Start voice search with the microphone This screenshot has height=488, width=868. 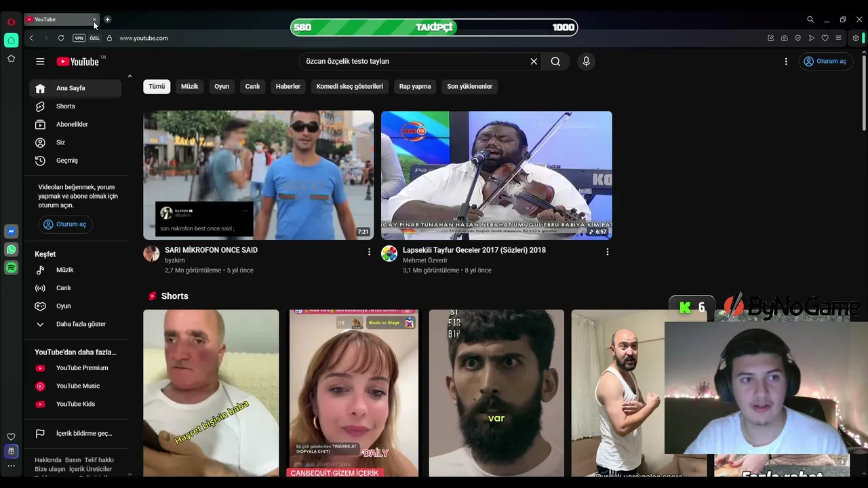587,61
